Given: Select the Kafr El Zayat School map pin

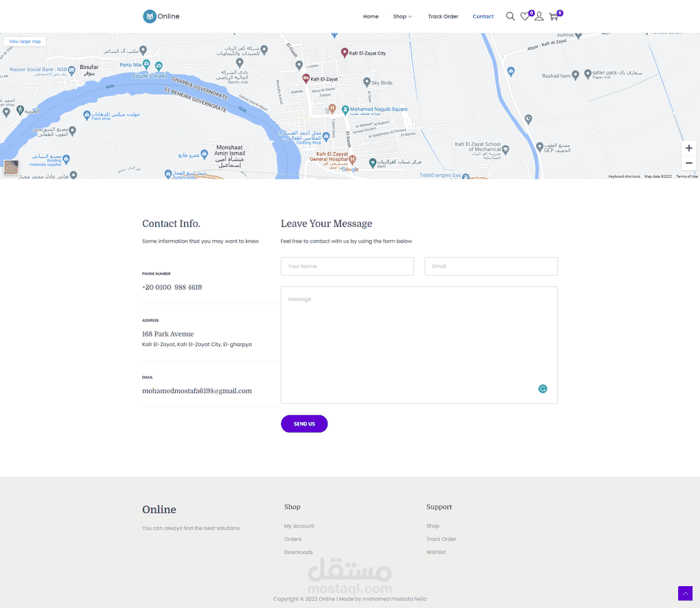Looking at the screenshot, I should (505, 150).
